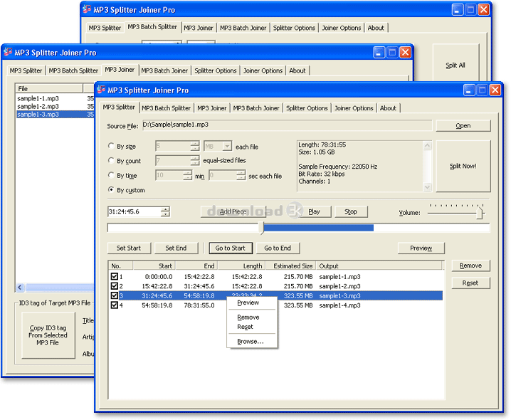Click the spinner of the count value field
Screen dimensions: 511x420
tap(195, 160)
